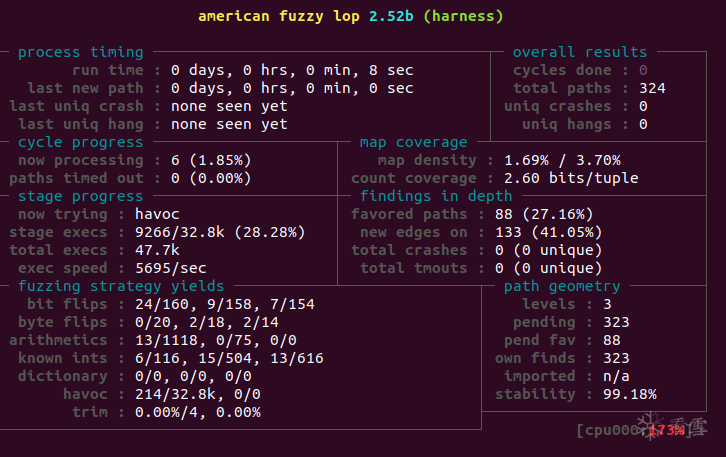Click dictionary '0/0, 0/0, 0/0'
The width and height of the screenshot is (726, 457).
pos(193,377)
